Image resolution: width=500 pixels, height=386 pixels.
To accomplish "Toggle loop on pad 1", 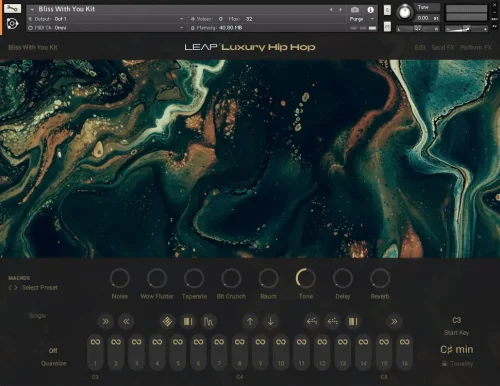I will tap(95, 342).
